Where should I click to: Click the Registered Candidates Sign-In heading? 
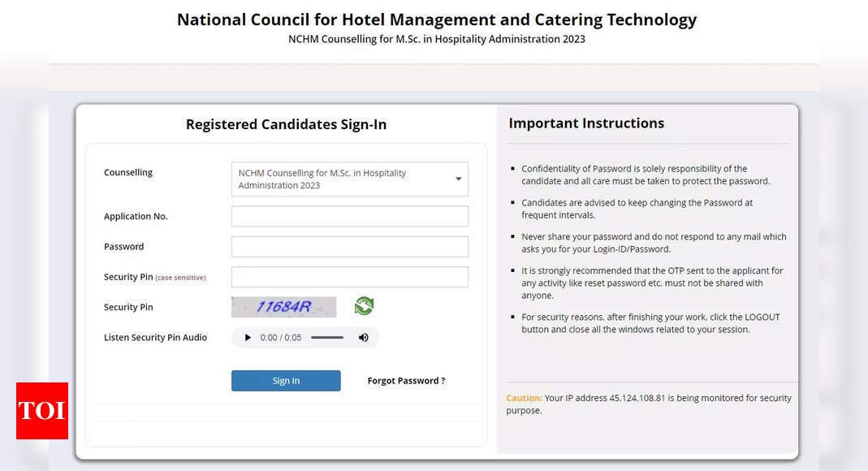tap(286, 124)
